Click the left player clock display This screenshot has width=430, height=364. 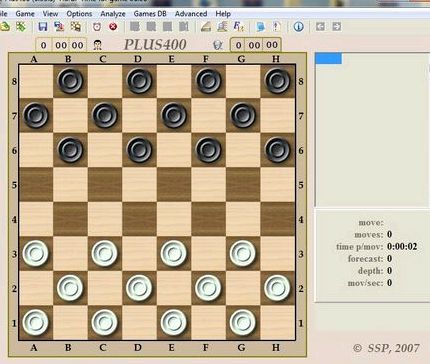click(x=61, y=45)
